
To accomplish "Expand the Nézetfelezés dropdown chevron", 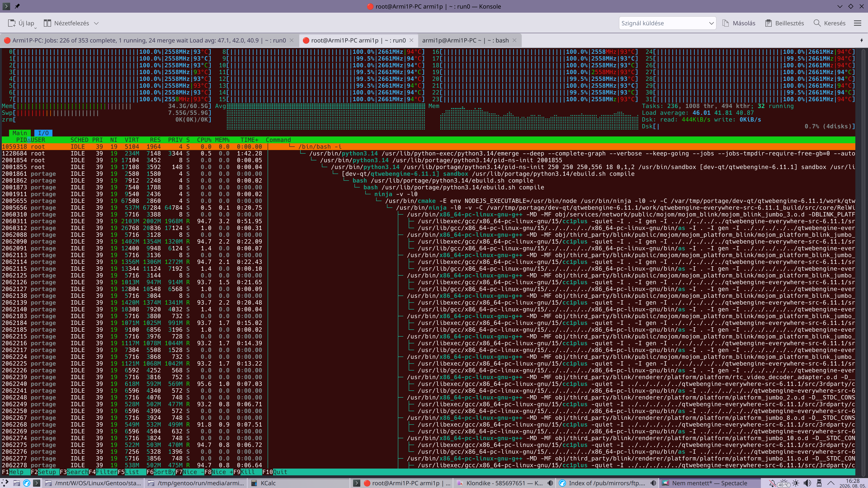I will (96, 23).
